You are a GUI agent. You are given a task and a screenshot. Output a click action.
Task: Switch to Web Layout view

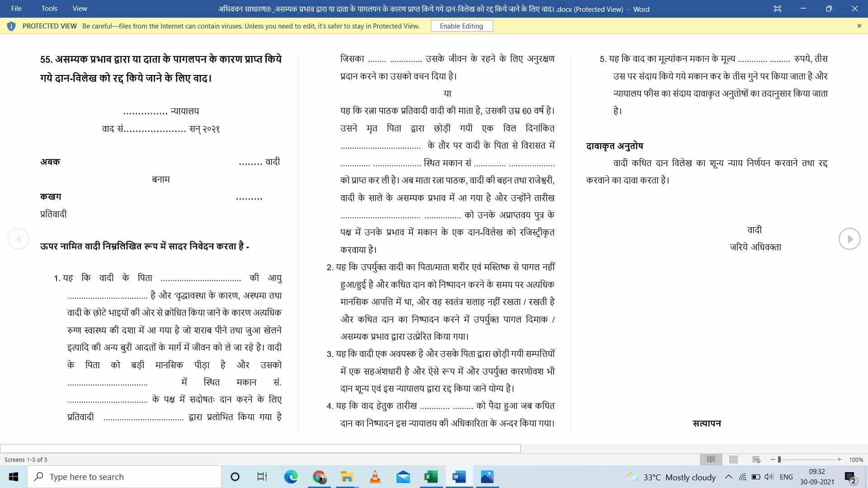point(756,460)
